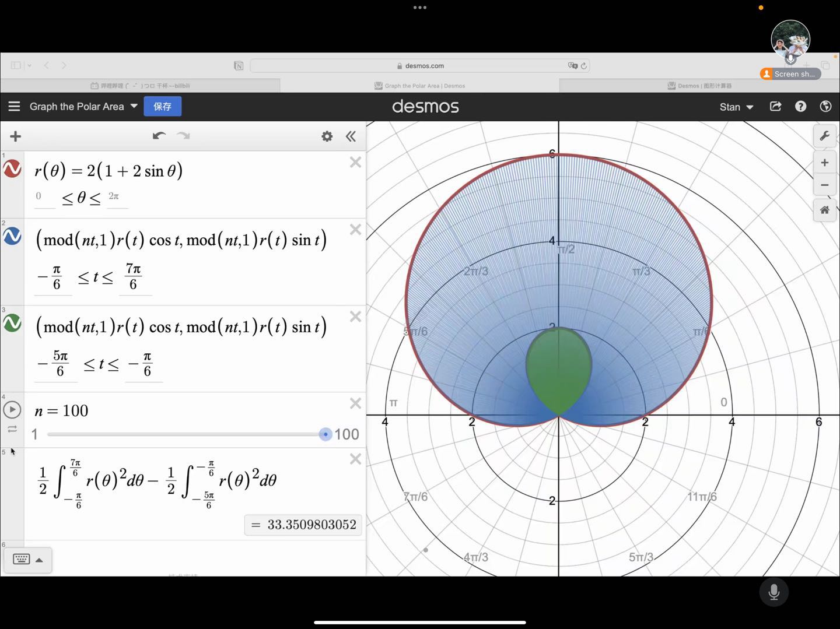Zoom in on the graph
840x629 pixels.
824,163
